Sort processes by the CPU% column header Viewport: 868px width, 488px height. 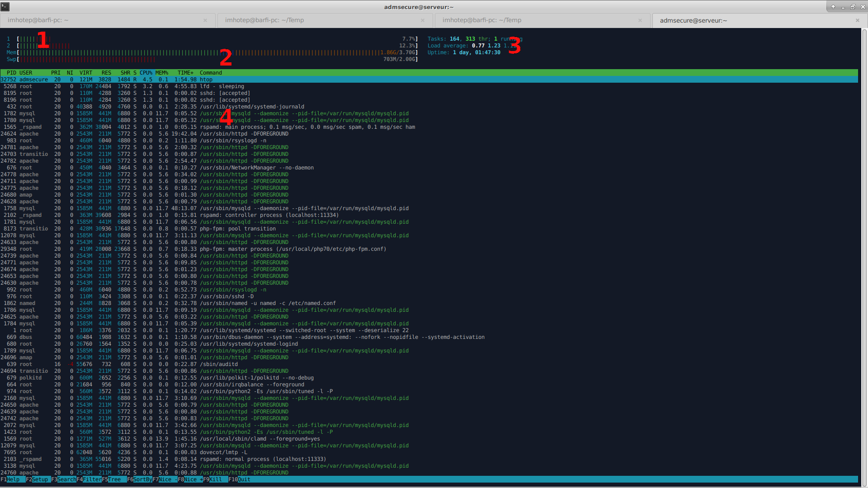click(146, 73)
